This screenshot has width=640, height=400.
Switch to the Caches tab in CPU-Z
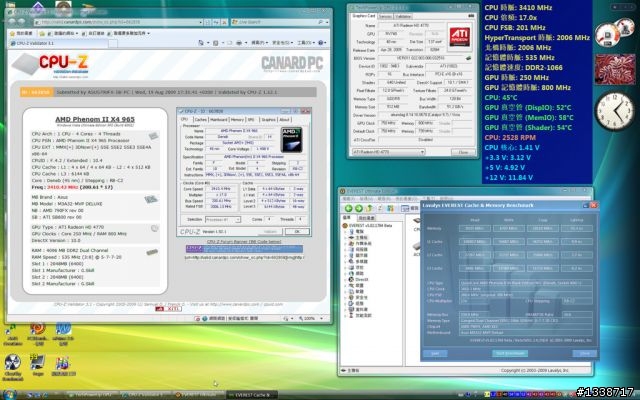pyautogui.click(x=201, y=118)
